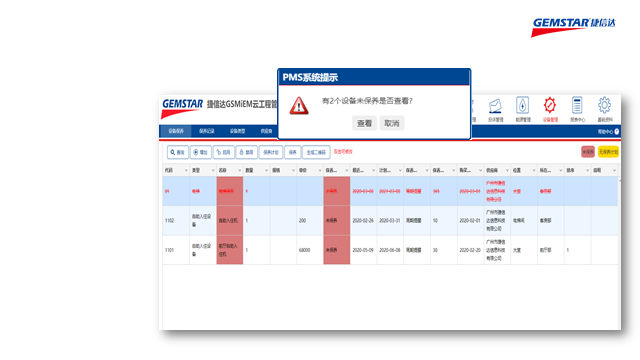Click the 增加 add button with plus icon
The height and width of the screenshot is (360, 640).
tap(200, 152)
